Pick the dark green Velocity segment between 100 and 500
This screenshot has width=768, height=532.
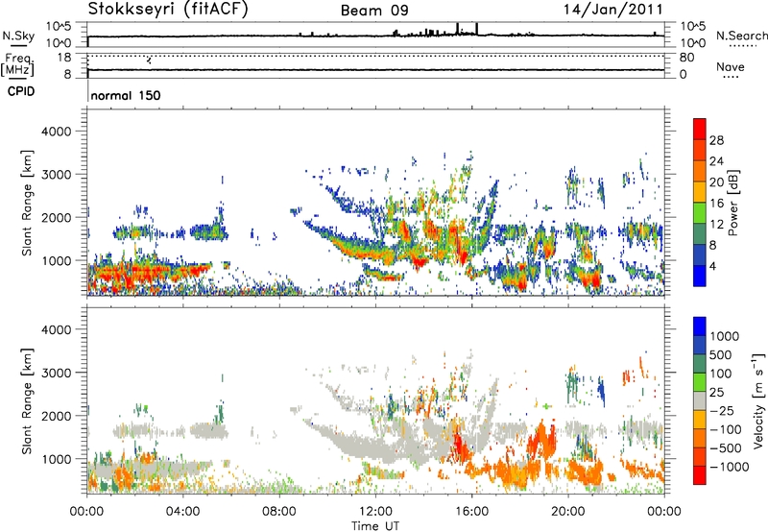700,364
